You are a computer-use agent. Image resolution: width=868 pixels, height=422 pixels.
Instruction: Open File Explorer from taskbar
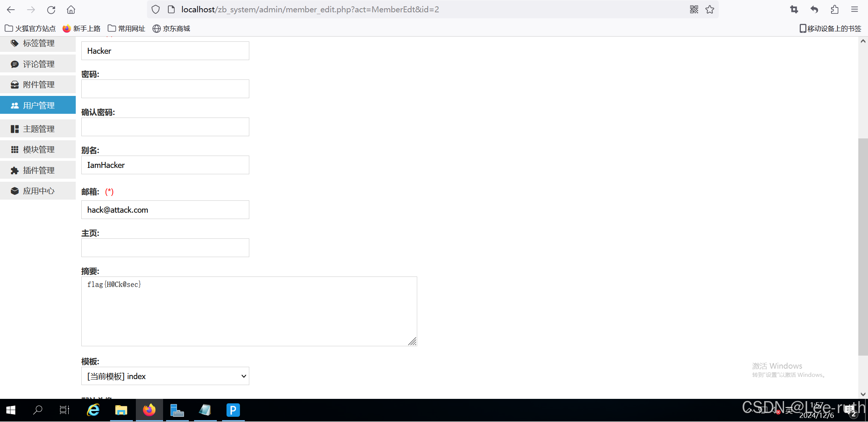coord(121,410)
